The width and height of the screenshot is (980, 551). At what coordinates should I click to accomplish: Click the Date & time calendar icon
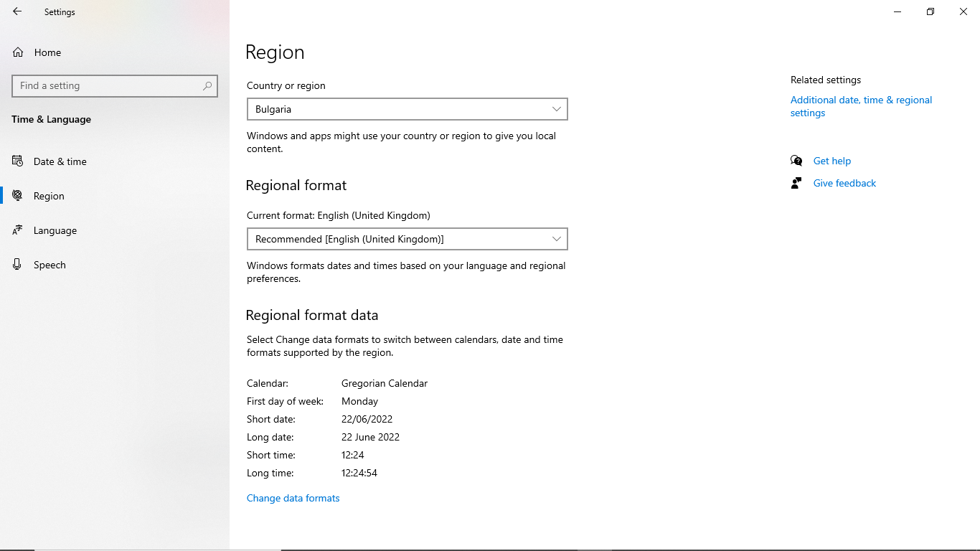point(17,161)
